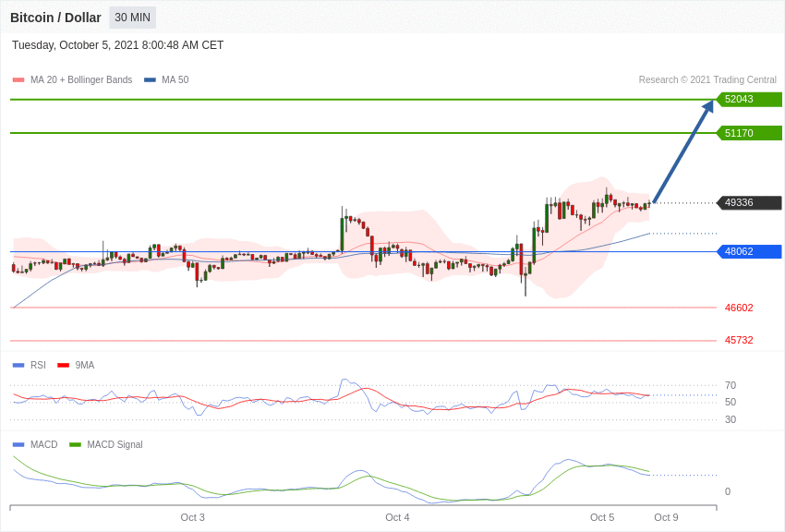Click the 46602 red support level label
Image resolution: width=785 pixels, height=532 pixels.
click(739, 308)
